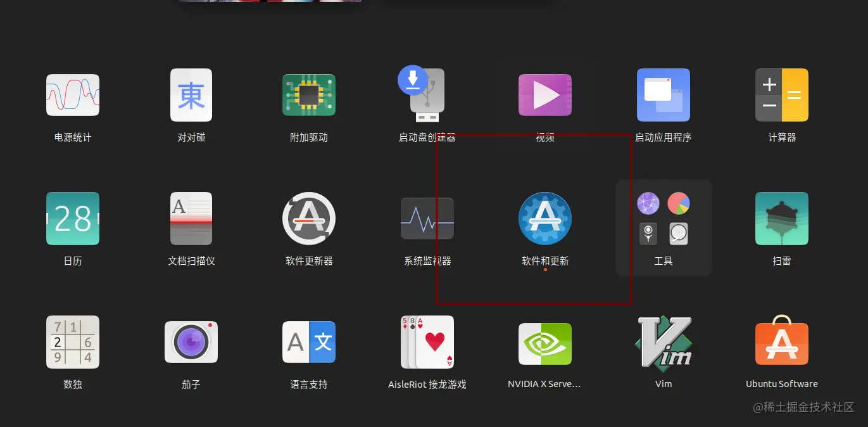868x427 pixels.
Task: Click the 文档扫描仪 label text
Action: coord(191,261)
